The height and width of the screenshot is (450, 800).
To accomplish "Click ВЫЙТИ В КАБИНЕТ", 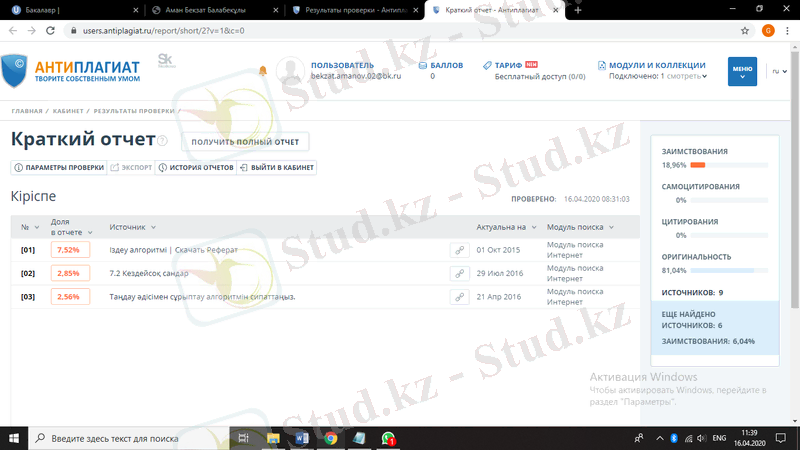I will click(x=277, y=167).
